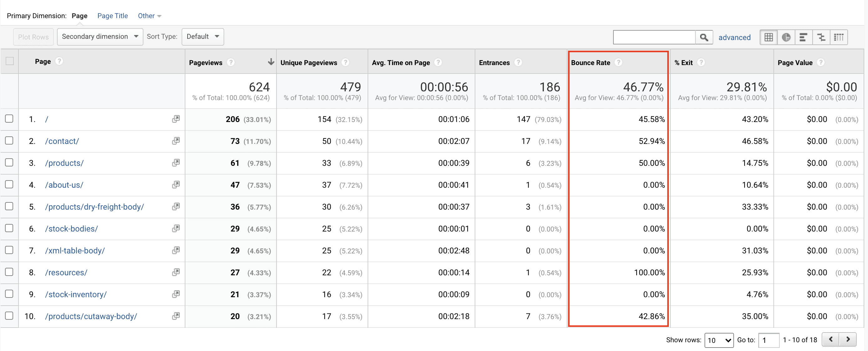Open the /stock-inventory/ page link
Viewport: 868px width, 351px height.
pos(76,294)
